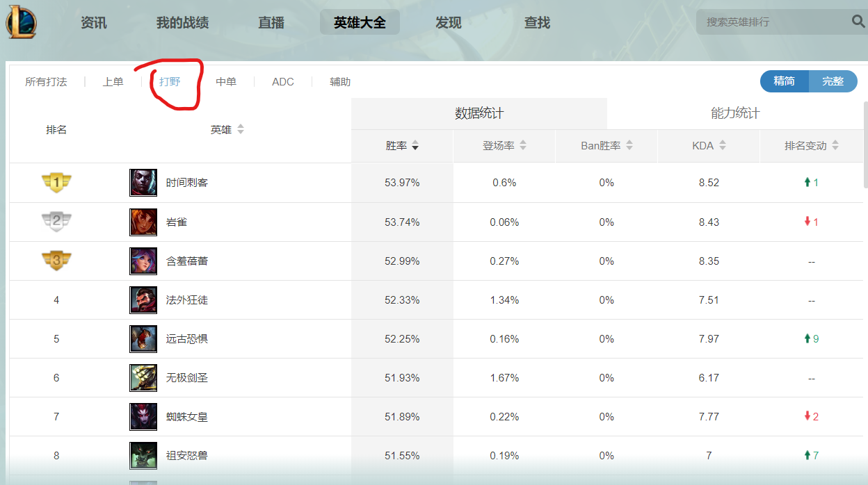
Task: Click the silver rank 2 medal icon
Action: 56,222
